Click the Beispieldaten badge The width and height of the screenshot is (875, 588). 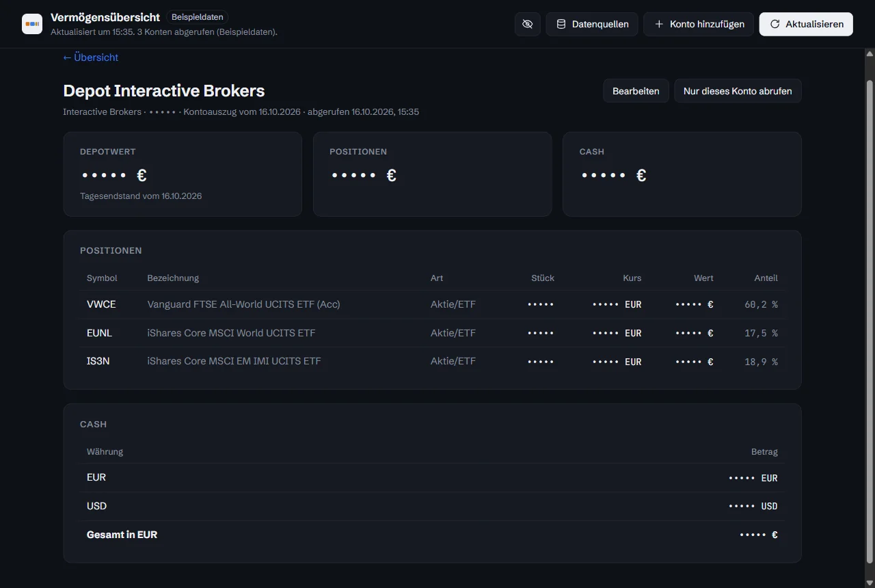click(x=197, y=17)
